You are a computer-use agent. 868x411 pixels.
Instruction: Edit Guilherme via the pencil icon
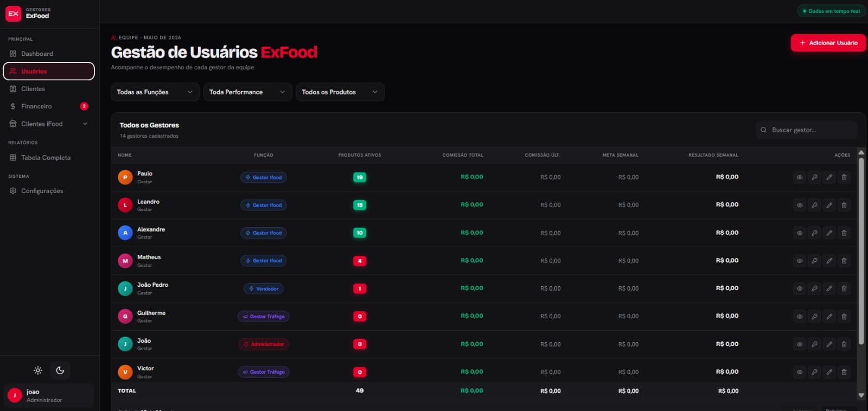[829, 316]
